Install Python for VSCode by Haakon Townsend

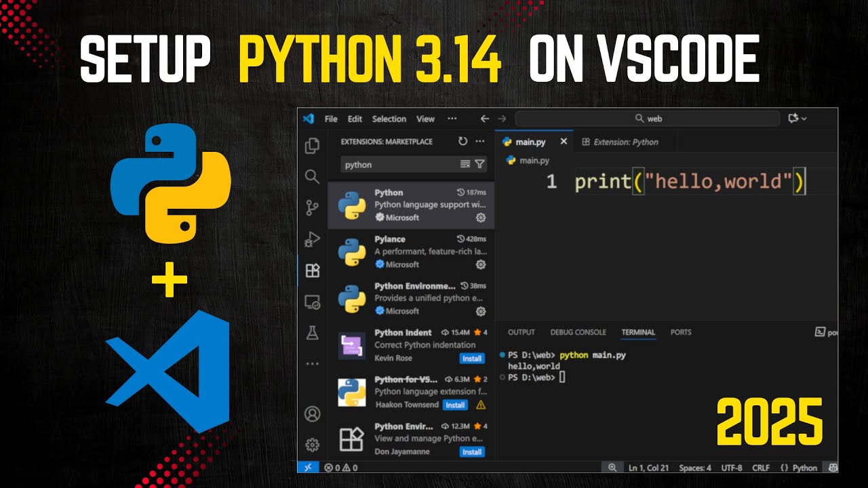pos(455,405)
